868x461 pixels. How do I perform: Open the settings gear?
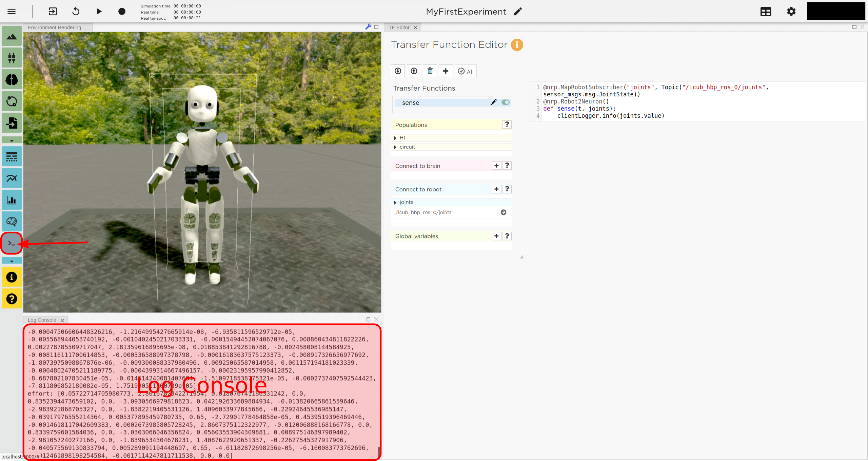point(791,12)
